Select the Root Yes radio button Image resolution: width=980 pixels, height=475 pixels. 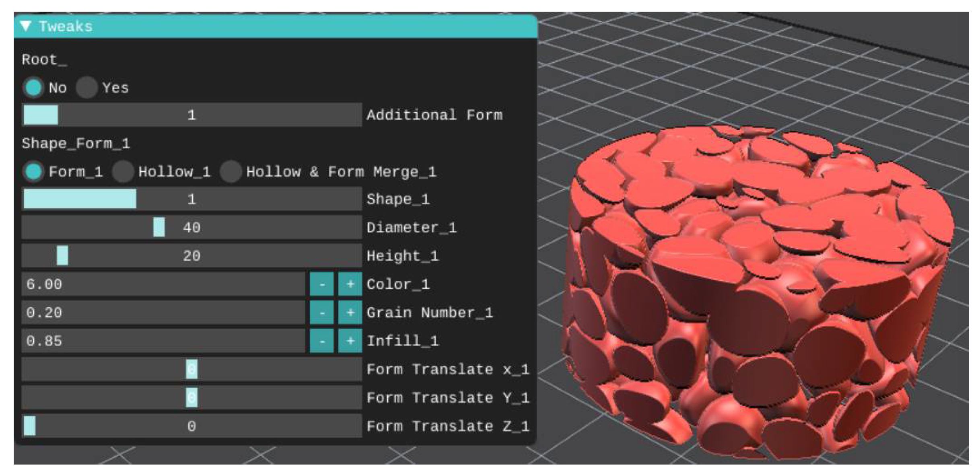pyautogui.click(x=87, y=87)
